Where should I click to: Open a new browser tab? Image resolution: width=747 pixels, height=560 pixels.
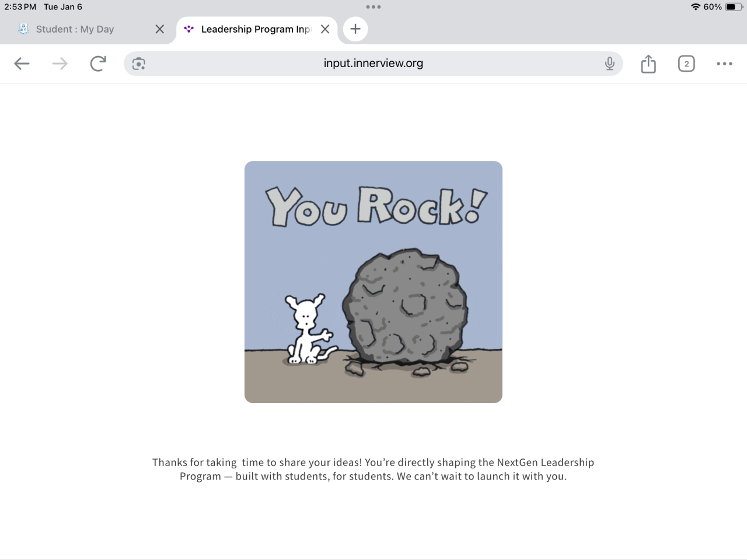click(x=355, y=29)
